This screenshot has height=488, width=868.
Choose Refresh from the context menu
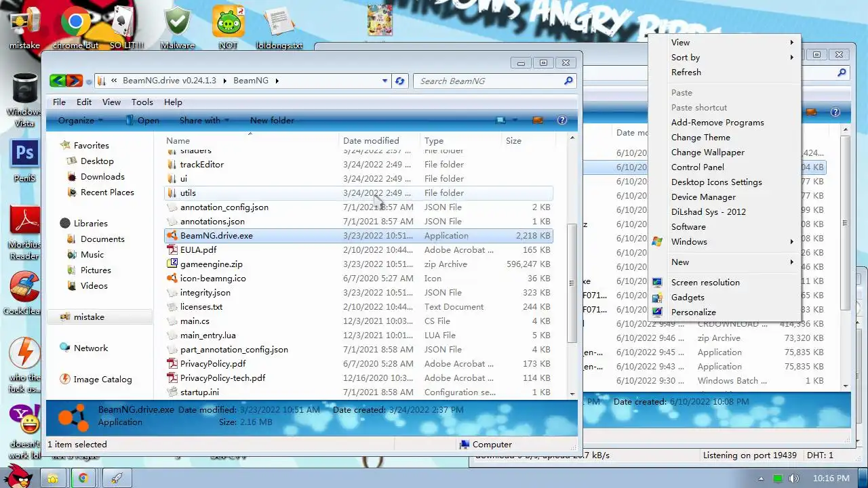(724, 72)
